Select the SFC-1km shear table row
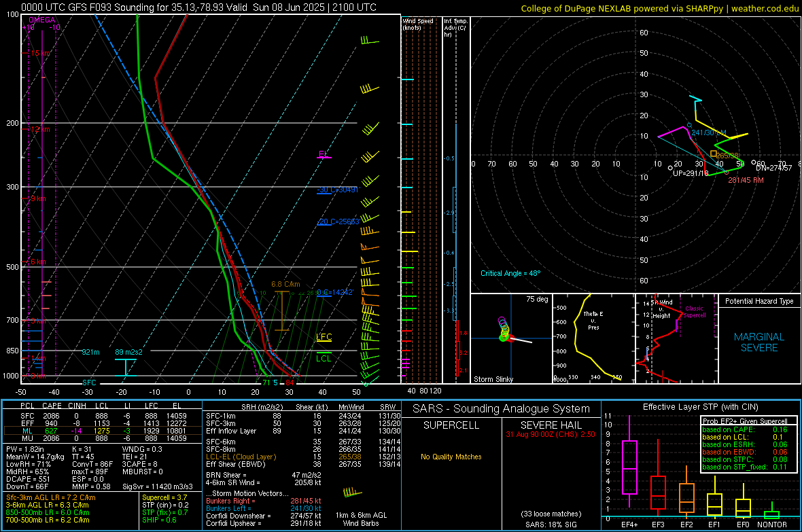The width and height of the screenshot is (802, 532). point(303,416)
